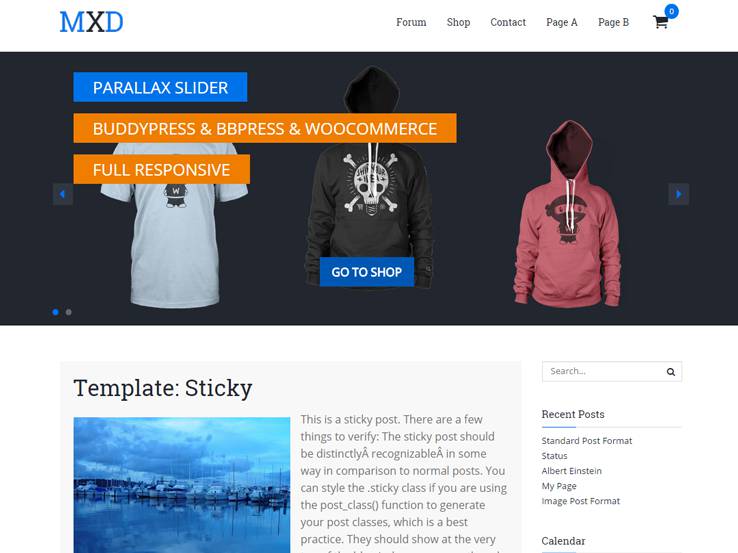Select the second slider pagination dot
The width and height of the screenshot is (738, 553).
(x=69, y=312)
